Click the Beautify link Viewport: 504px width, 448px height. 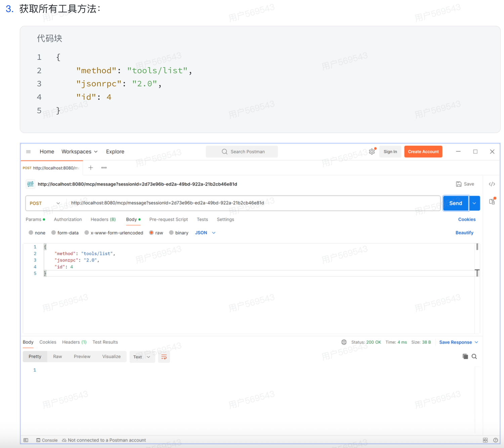tap(464, 233)
